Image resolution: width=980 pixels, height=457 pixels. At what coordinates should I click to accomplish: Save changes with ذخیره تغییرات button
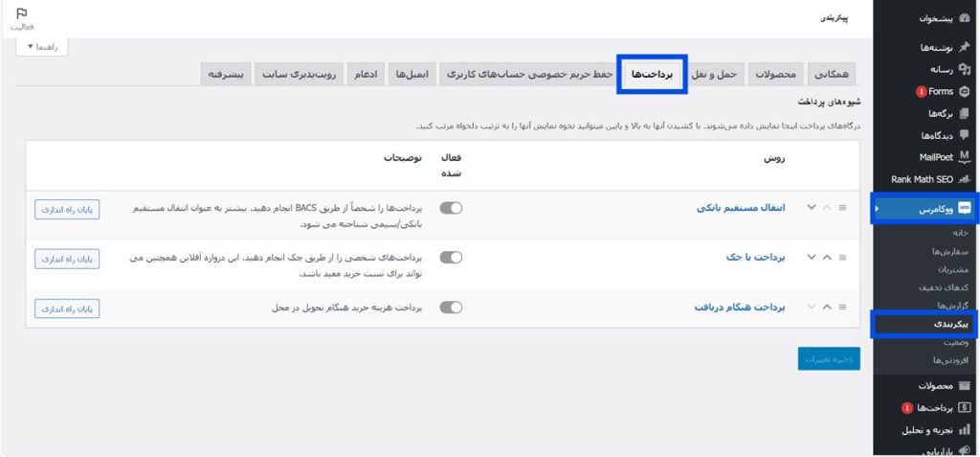pos(829,358)
